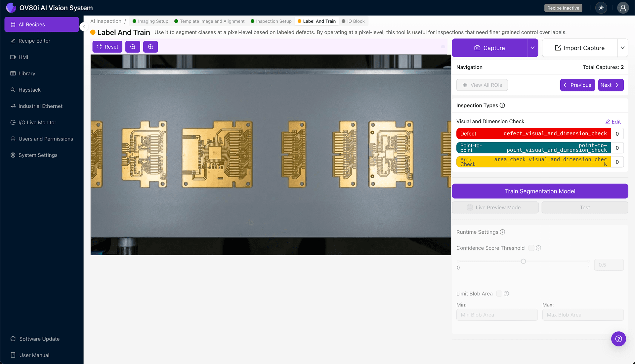This screenshot has width=635, height=364.
Task: Open the Inspection Setup step tab
Action: click(x=271, y=21)
